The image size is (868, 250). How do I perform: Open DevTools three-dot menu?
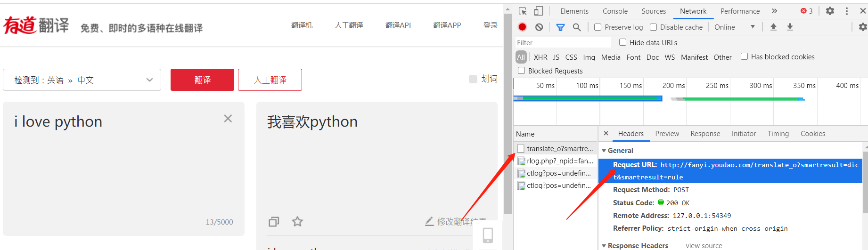point(847,11)
